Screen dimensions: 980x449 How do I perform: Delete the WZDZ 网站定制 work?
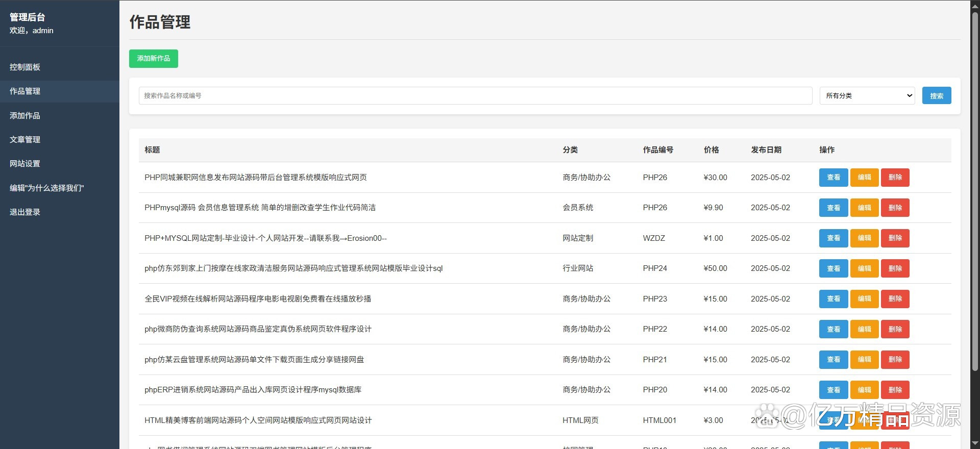click(x=895, y=238)
